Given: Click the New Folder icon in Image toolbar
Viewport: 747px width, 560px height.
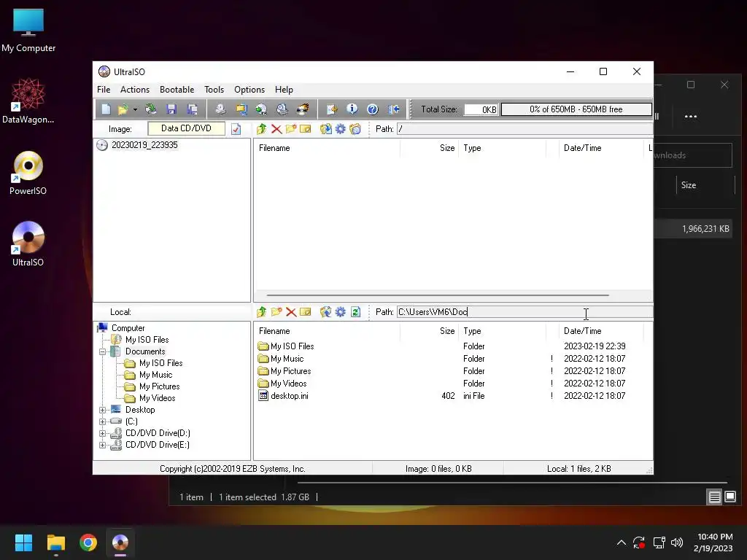Looking at the screenshot, I should point(291,129).
